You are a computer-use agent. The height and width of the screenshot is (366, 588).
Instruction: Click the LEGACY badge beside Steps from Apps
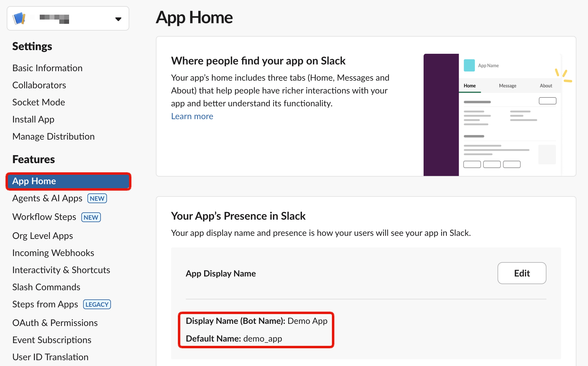pyautogui.click(x=97, y=304)
